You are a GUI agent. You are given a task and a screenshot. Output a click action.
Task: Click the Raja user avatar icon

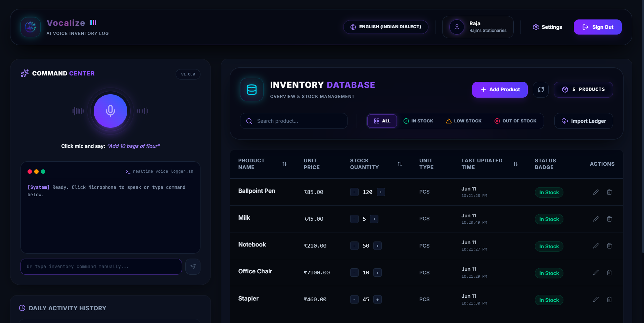point(457,27)
